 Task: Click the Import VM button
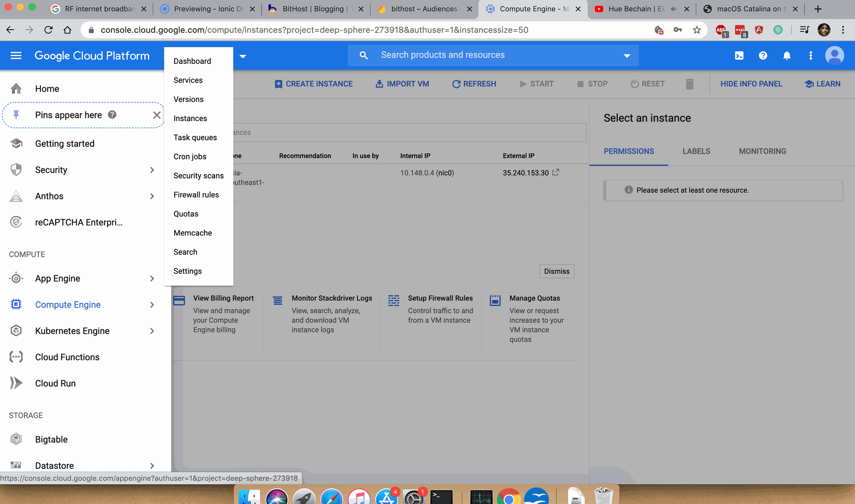click(402, 84)
